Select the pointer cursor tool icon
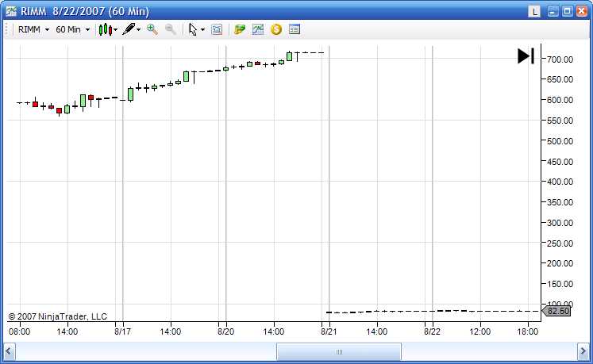Viewport: 593px width, 364px height. 193,29
